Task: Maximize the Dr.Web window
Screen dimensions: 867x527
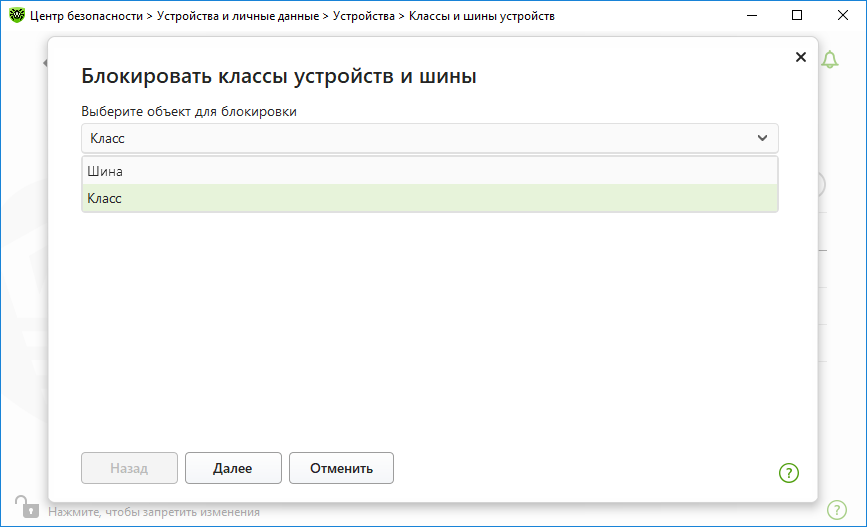Action: (x=797, y=15)
